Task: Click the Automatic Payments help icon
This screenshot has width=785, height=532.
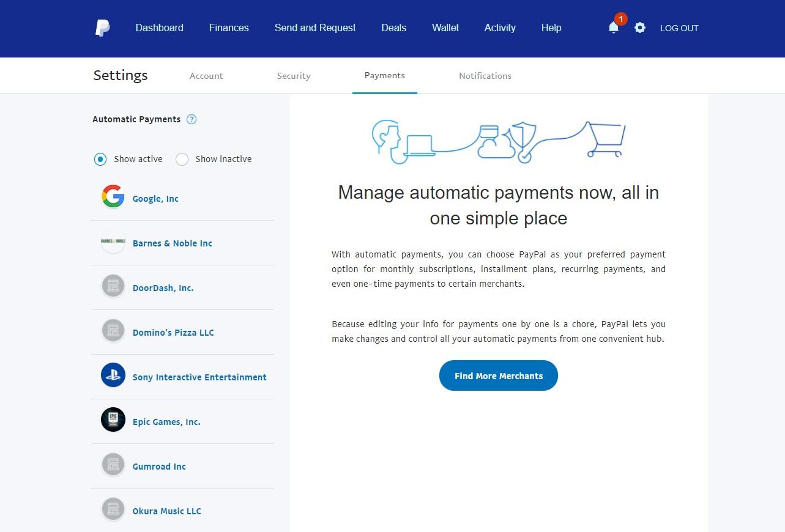Action: [x=192, y=119]
